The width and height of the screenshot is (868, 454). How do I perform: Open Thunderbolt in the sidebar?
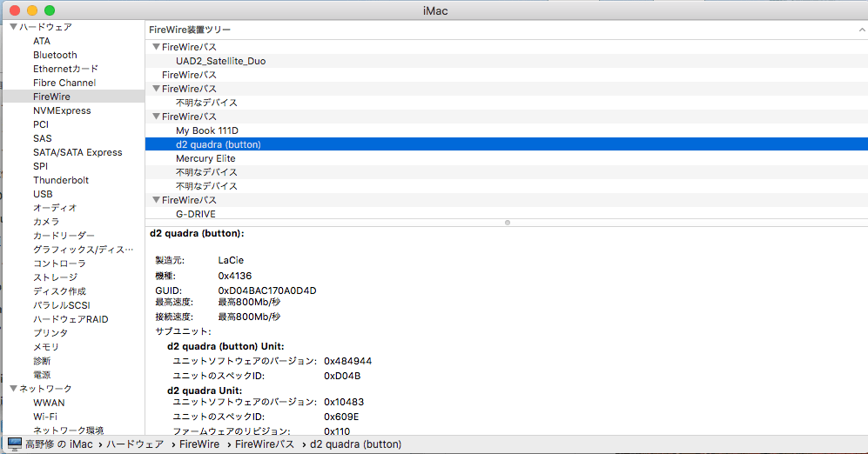60,180
